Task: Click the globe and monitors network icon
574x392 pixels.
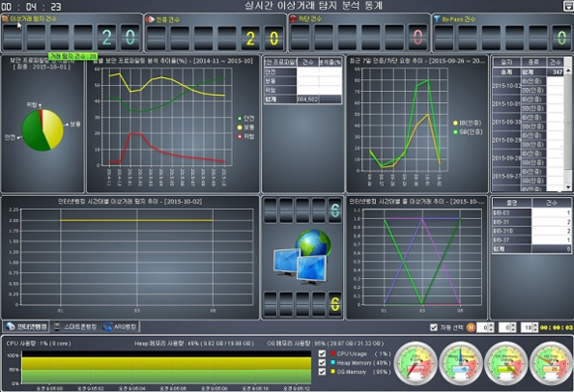Action: coord(303,257)
